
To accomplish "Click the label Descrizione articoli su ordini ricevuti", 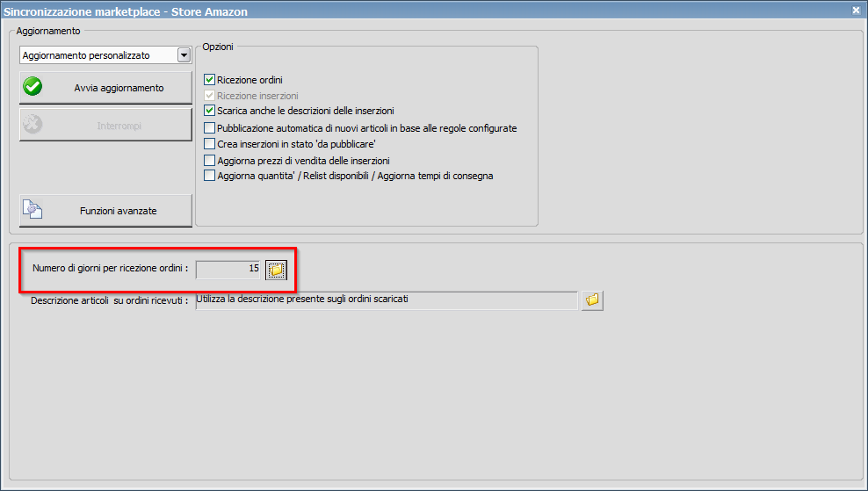I will click(110, 301).
